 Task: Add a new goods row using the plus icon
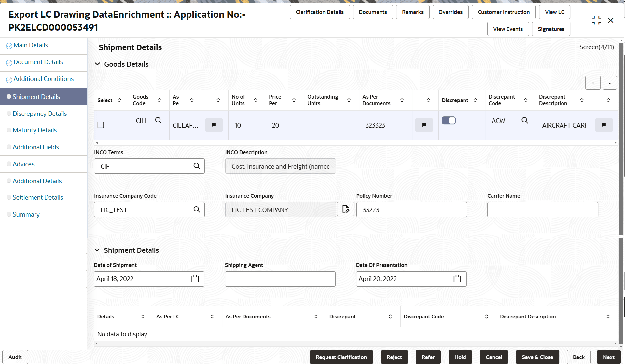(593, 83)
